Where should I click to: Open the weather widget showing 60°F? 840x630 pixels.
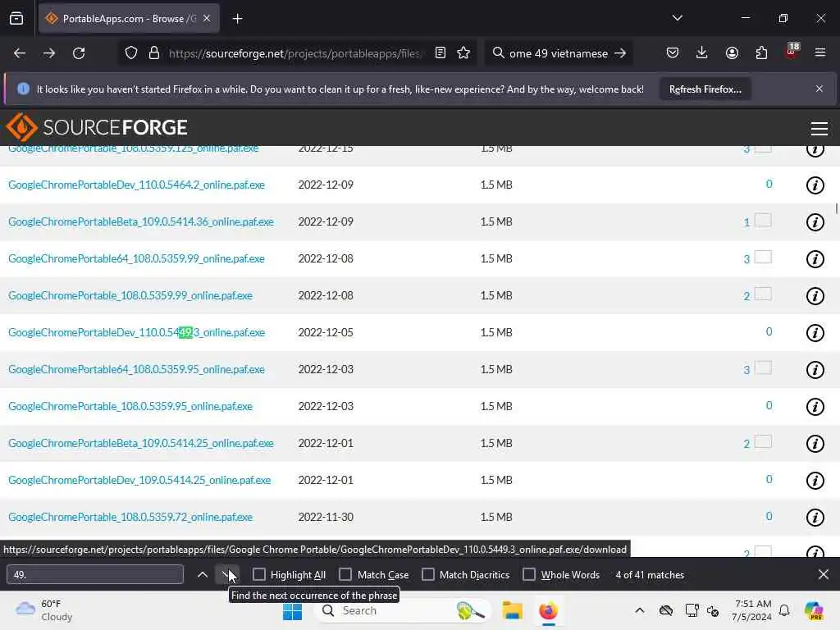coord(44,610)
